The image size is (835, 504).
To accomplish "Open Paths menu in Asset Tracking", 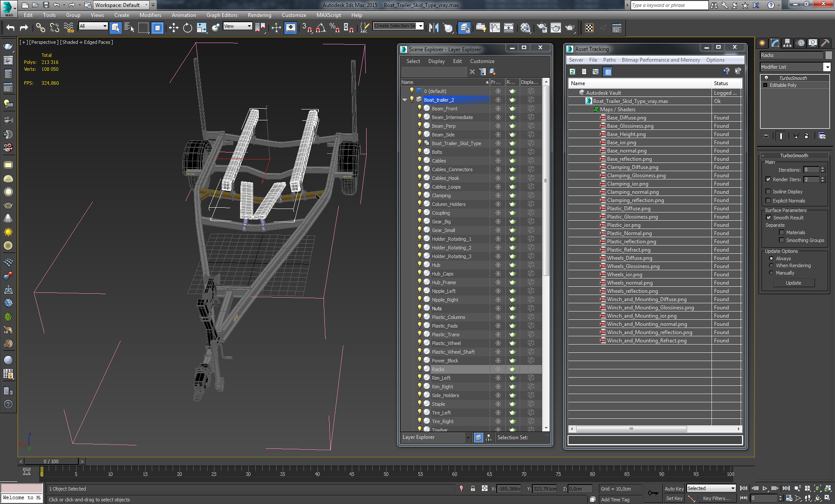I will (609, 60).
